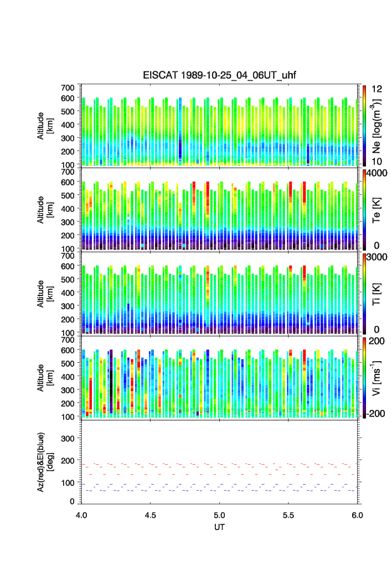This screenshot has height=588, width=392.
Task: Click the 4.0 tick on the UT axis
Action: click(81, 515)
